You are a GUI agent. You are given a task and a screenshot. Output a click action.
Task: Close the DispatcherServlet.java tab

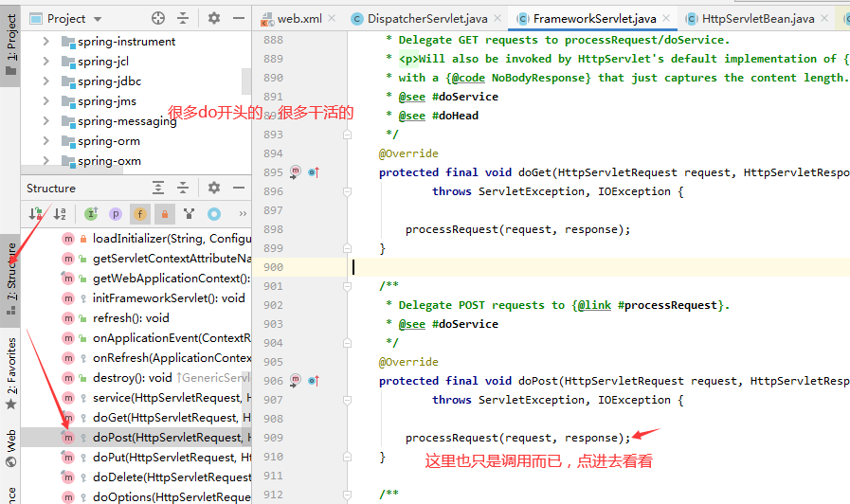pos(497,18)
